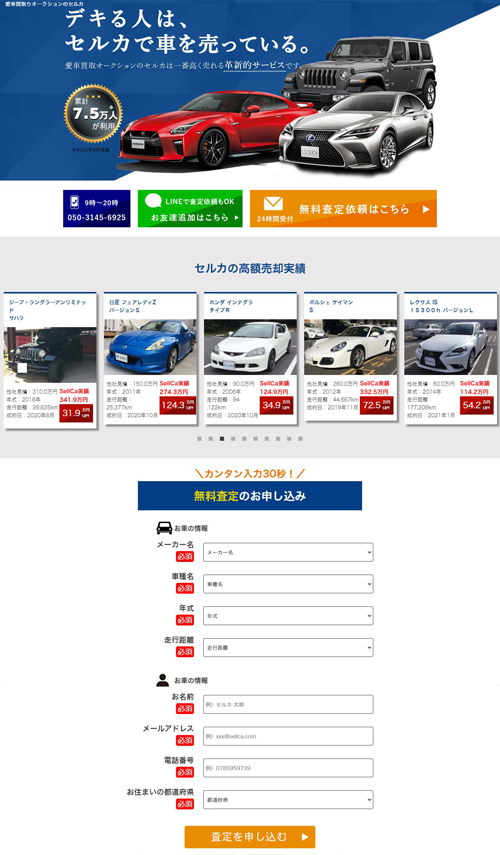Click car icon next to お車の情報
Screen dimensions: 500x855
coord(164,527)
